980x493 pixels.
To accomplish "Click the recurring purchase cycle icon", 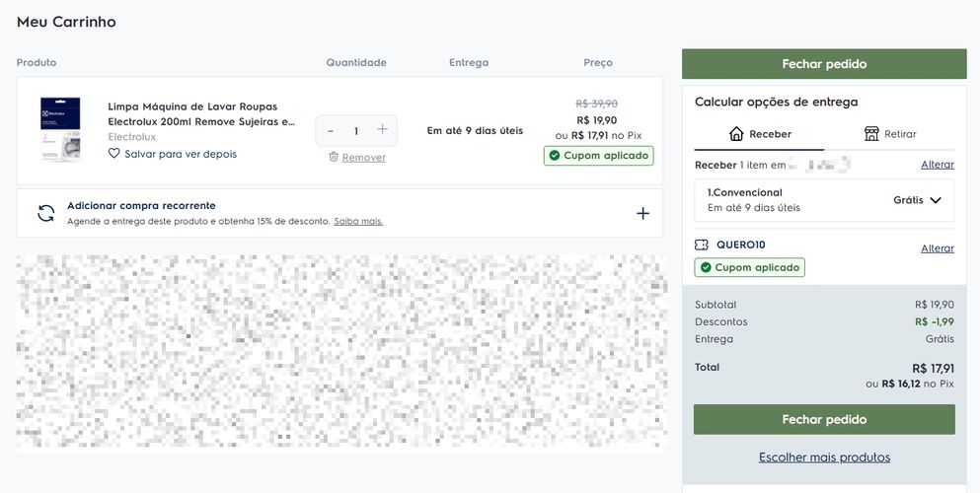I will click(x=46, y=213).
